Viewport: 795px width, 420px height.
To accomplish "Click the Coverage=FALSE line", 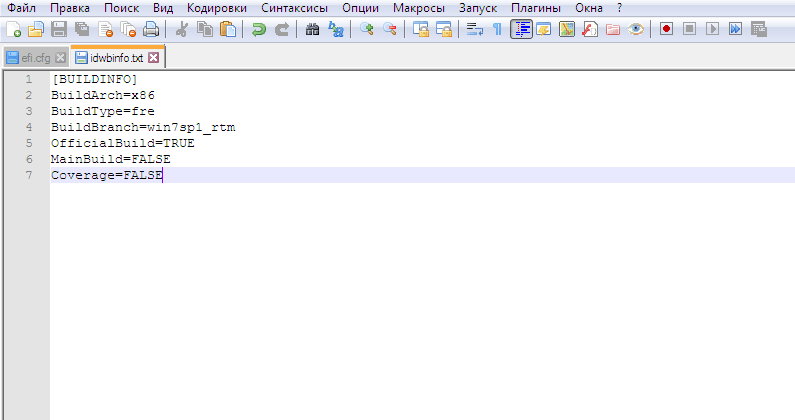I will pos(107,175).
